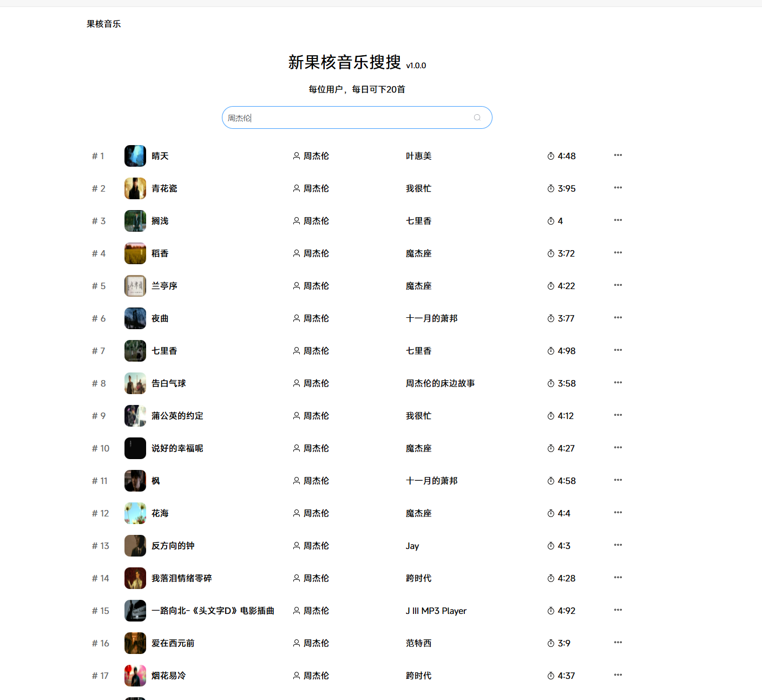This screenshot has height=700, width=762.
Task: Select the album name 周杰伦的床边故事
Action: pos(440,383)
